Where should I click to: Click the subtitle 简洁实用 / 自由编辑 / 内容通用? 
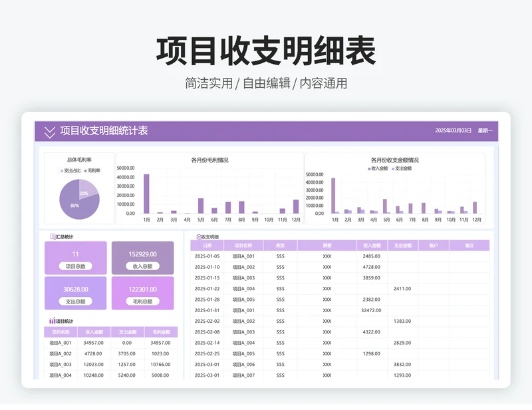pyautogui.click(x=266, y=83)
